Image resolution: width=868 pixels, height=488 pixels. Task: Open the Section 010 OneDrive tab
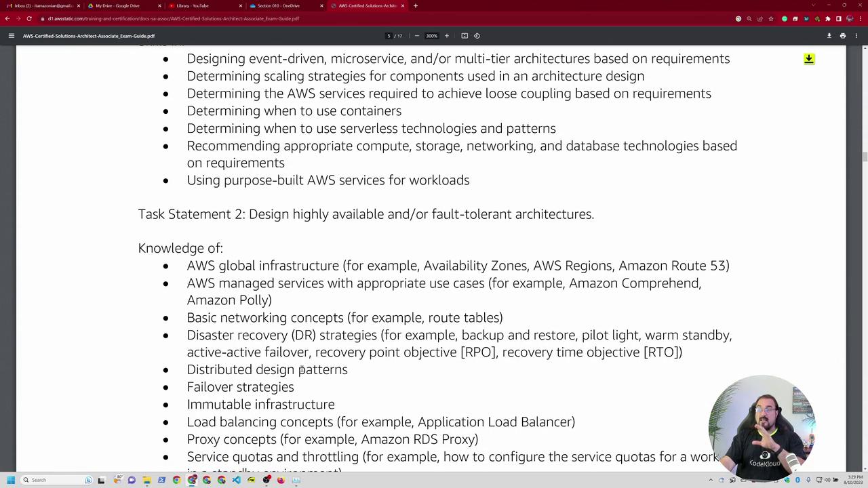278,6
